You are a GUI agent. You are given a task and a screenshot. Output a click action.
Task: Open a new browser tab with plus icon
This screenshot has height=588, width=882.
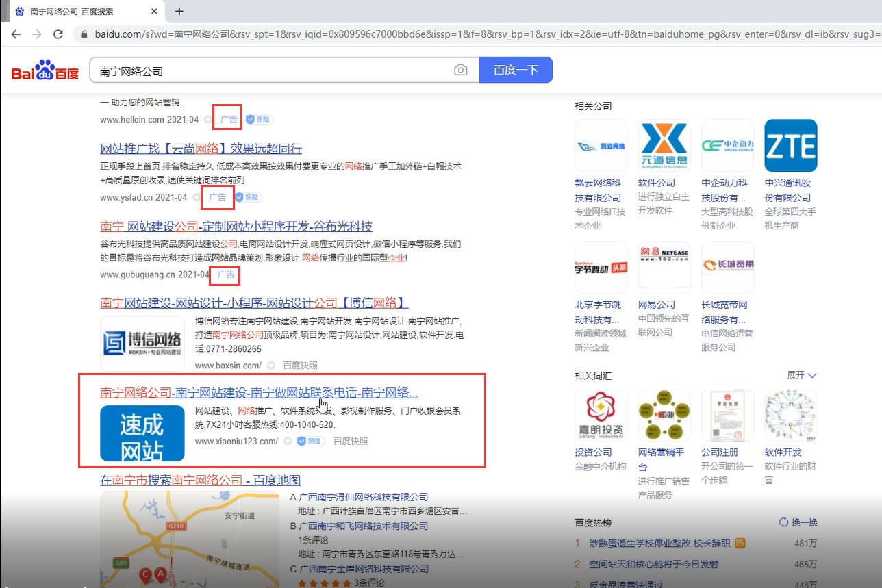click(x=179, y=11)
